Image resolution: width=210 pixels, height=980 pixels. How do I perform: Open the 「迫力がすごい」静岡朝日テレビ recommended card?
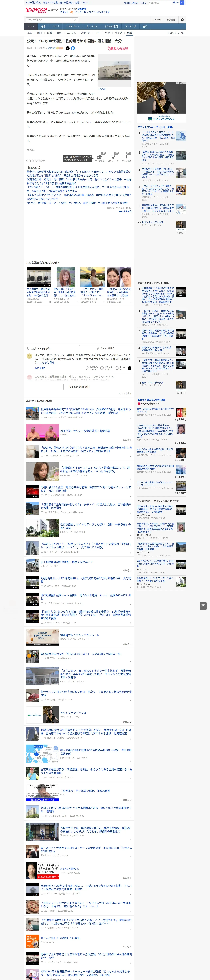point(93,292)
